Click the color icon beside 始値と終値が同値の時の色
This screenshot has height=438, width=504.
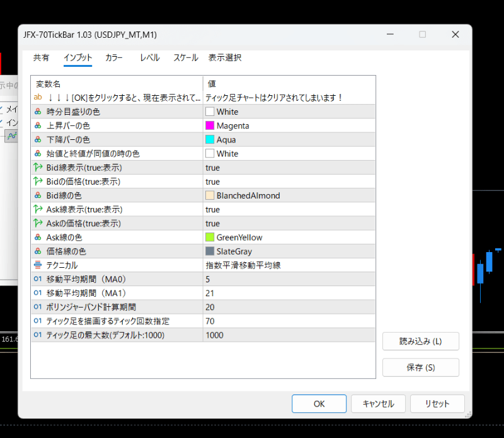pos(38,153)
